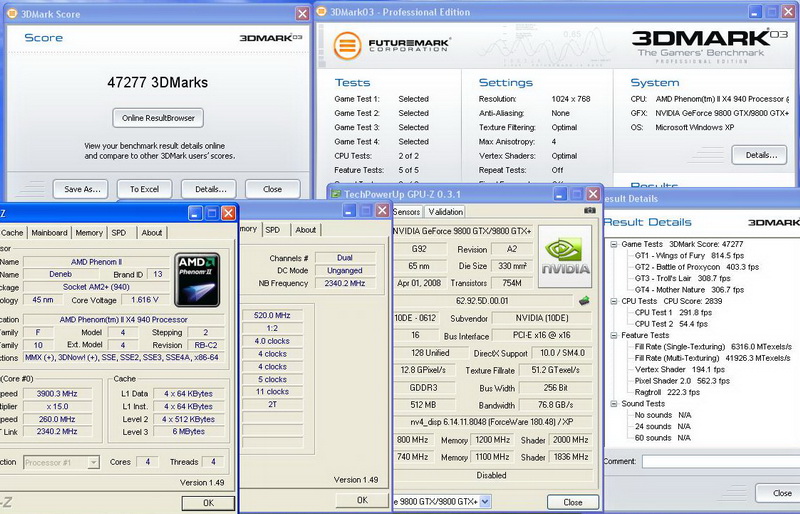The width and height of the screenshot is (800, 514).
Task: Open the About tab in left CPU-Z window
Action: coord(152,232)
